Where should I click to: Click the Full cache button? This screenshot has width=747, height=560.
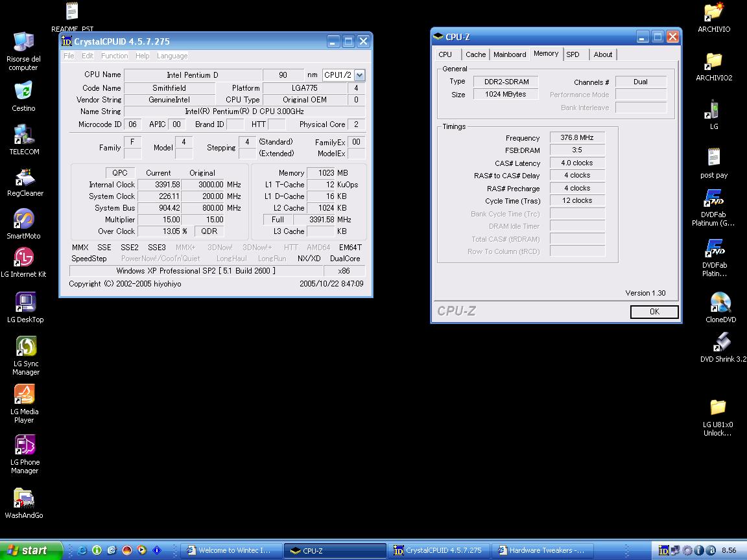click(278, 220)
